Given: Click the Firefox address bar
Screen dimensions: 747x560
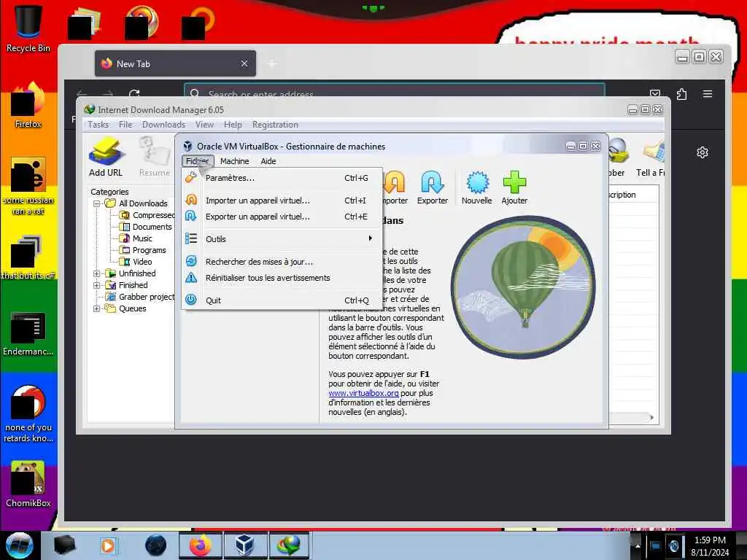Looking at the screenshot, I should [x=395, y=91].
